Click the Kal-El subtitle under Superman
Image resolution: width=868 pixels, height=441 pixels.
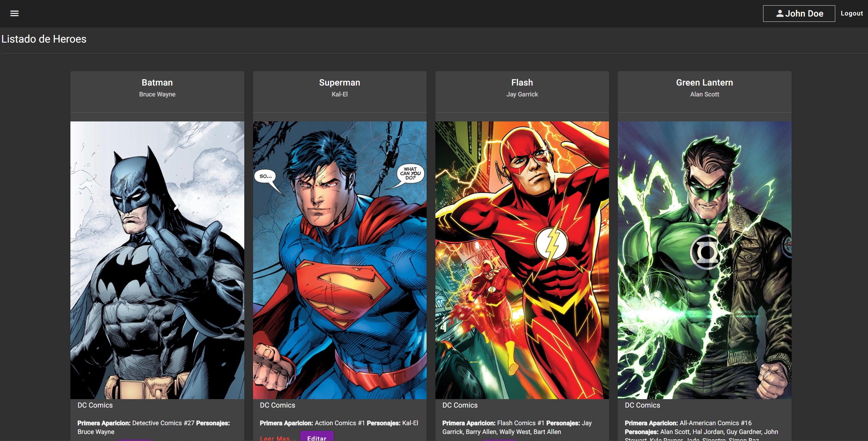point(339,94)
